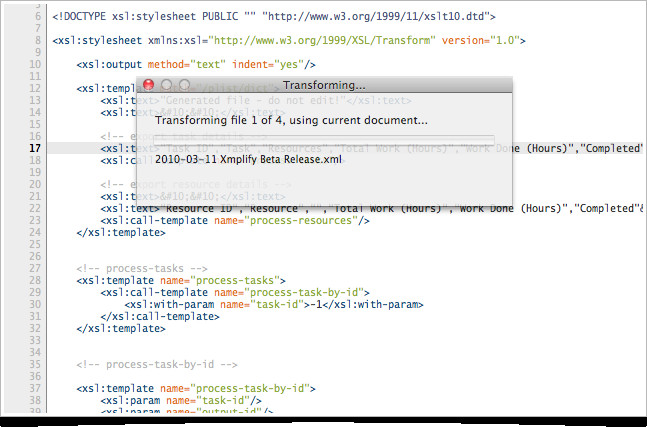The height and width of the screenshot is (427, 647).
Task: Click the closing </xsl:template> tag on line 32
Action: [x=121, y=328]
